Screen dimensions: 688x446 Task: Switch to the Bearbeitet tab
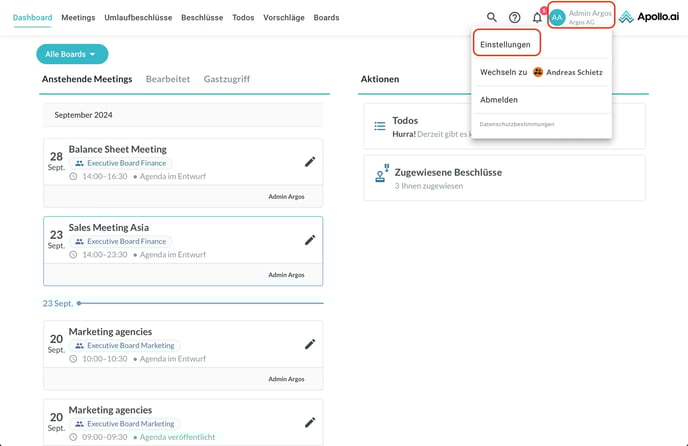(x=168, y=79)
